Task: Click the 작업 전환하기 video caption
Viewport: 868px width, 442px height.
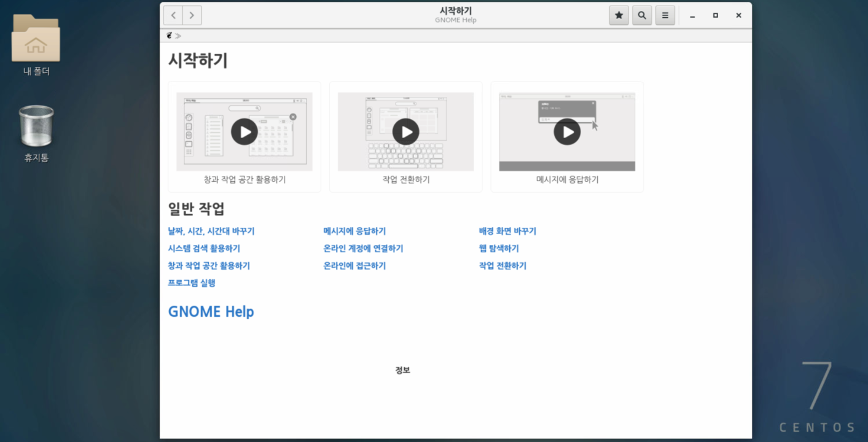Action: click(406, 180)
